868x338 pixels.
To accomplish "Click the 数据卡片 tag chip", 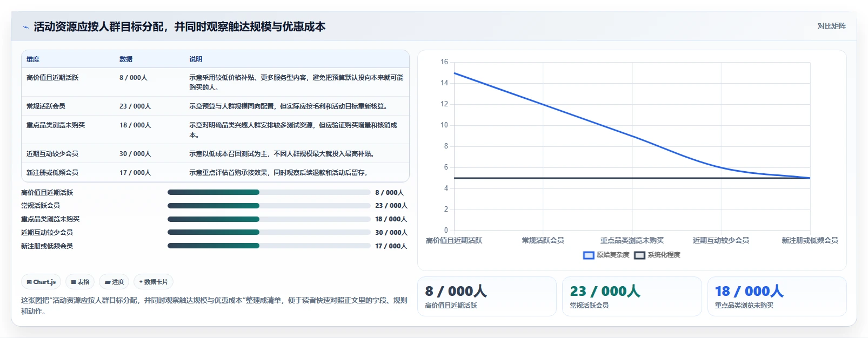I will 153,282.
